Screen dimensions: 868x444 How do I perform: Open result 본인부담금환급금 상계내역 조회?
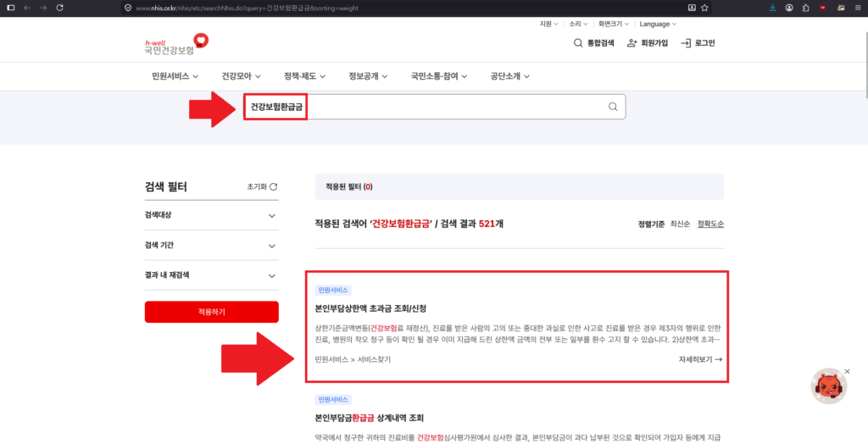click(x=370, y=418)
